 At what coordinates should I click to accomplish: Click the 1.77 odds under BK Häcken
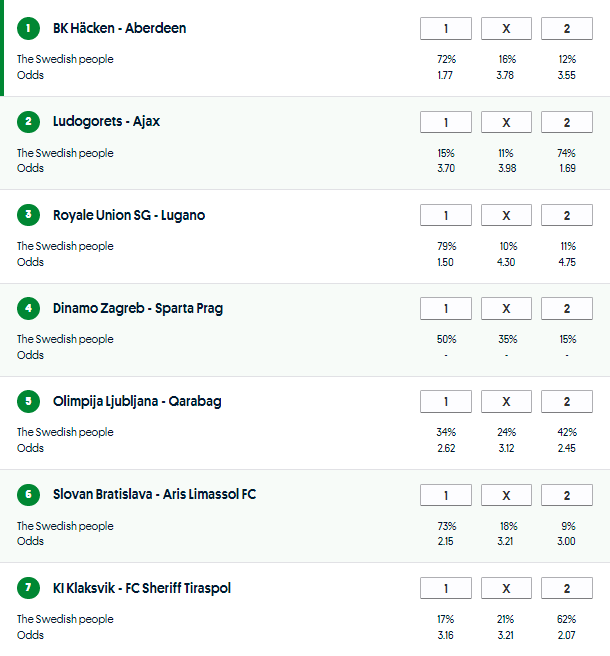click(x=446, y=75)
